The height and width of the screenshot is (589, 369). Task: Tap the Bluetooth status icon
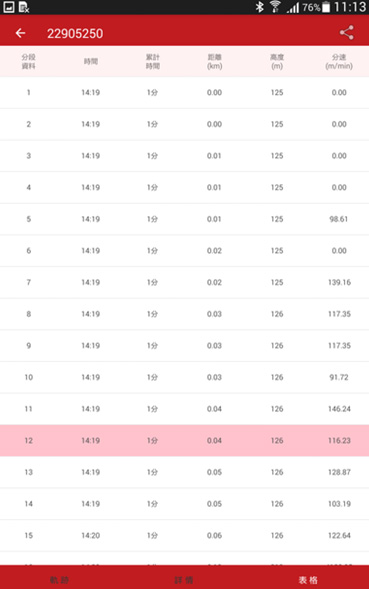(259, 7)
